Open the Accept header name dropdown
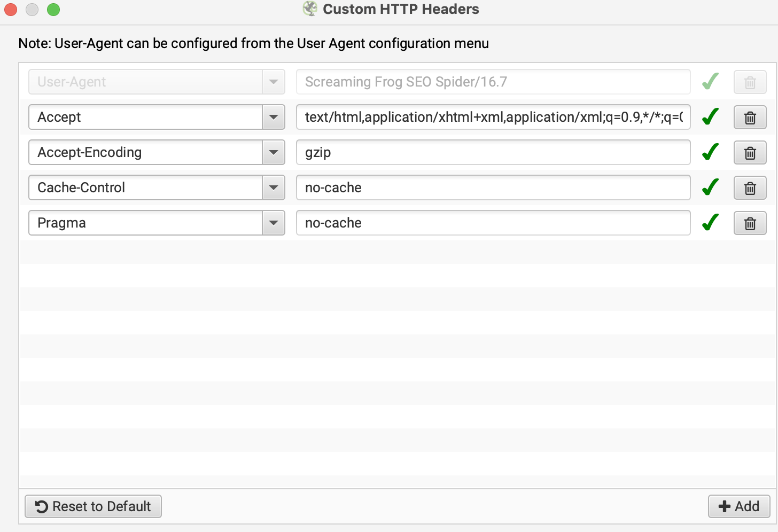778x532 pixels. (x=274, y=117)
